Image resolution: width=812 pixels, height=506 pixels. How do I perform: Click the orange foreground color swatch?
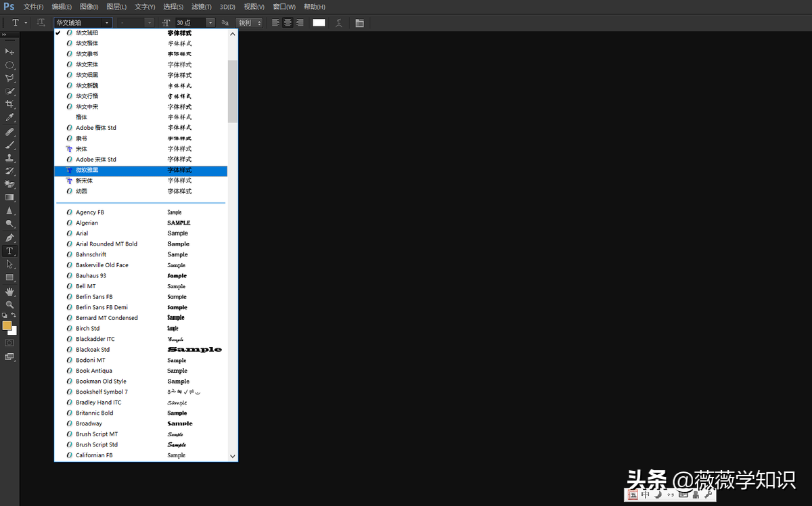[x=7, y=325]
